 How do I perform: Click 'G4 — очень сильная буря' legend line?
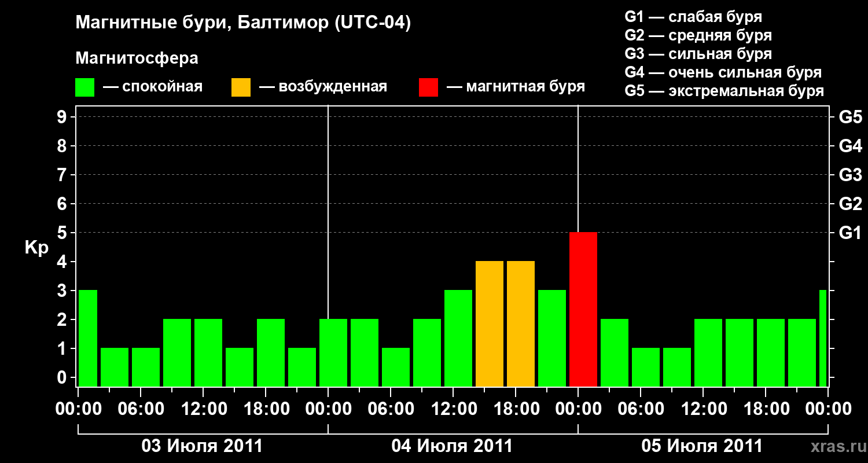[723, 72]
